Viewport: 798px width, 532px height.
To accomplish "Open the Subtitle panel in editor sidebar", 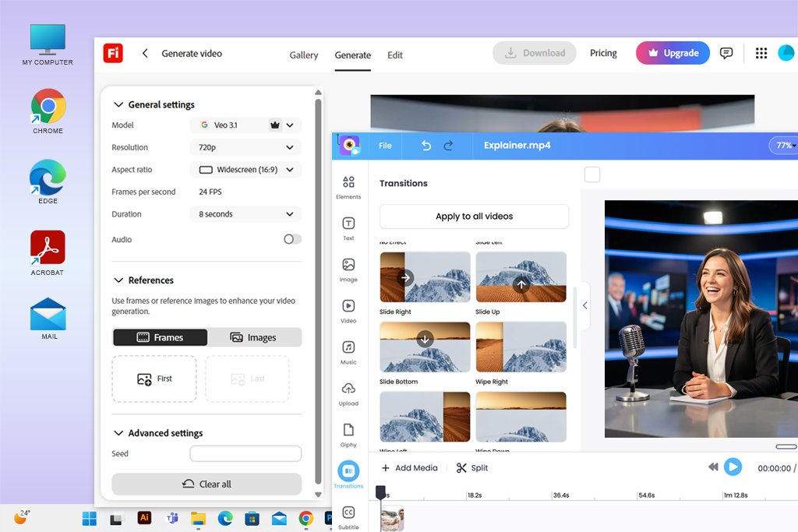I will click(348, 517).
